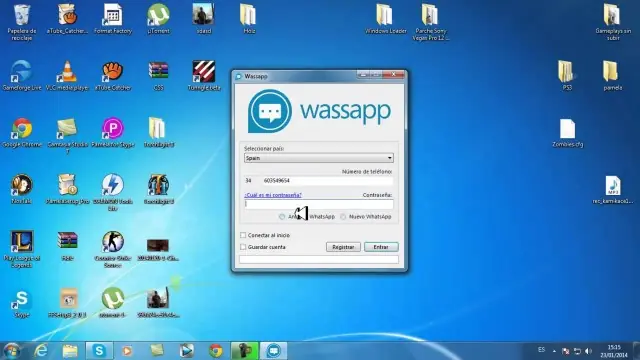The height and width of the screenshot is (360, 640).
Task: Open the Parche Sony Vegas Pro 12 folder
Action: (x=431, y=22)
